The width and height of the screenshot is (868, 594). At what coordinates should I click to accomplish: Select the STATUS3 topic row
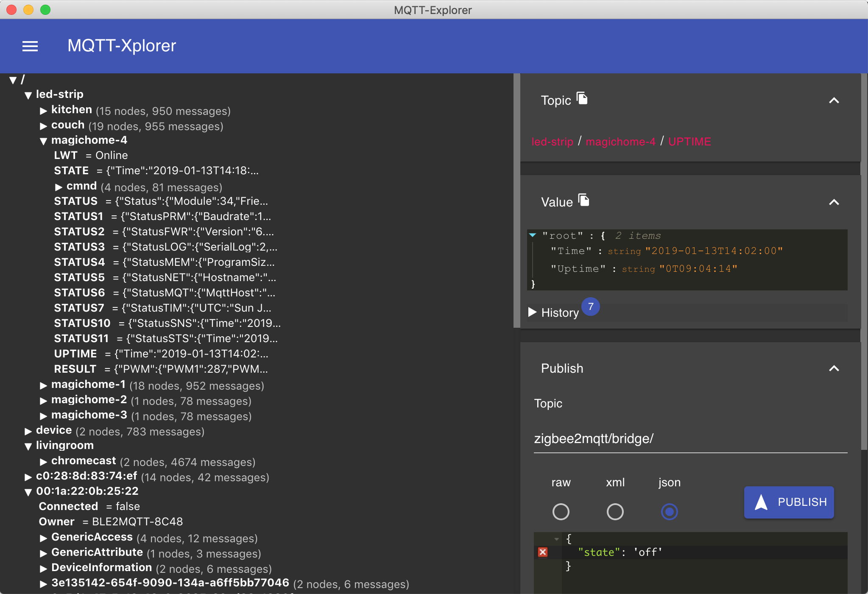[166, 247]
